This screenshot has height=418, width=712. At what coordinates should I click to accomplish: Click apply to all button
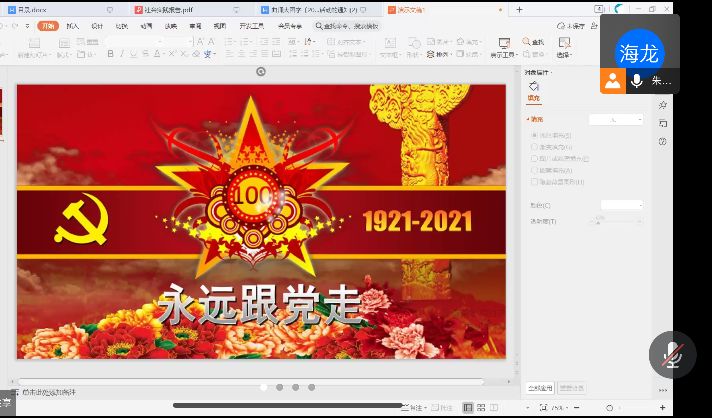point(540,388)
